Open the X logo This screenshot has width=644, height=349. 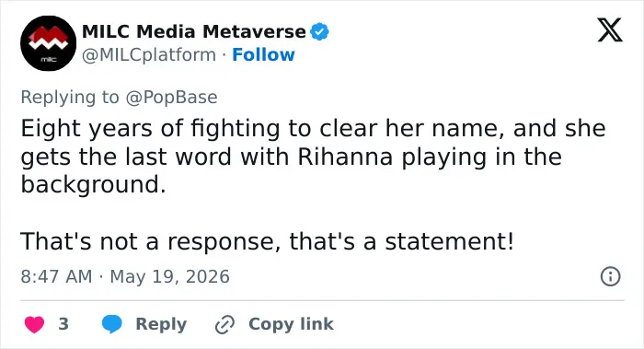[610, 29]
